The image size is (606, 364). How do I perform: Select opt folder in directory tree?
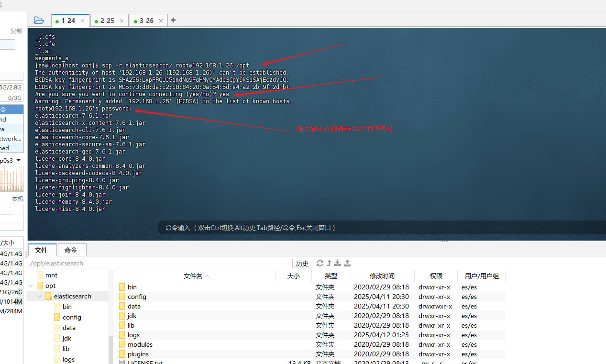(50, 286)
